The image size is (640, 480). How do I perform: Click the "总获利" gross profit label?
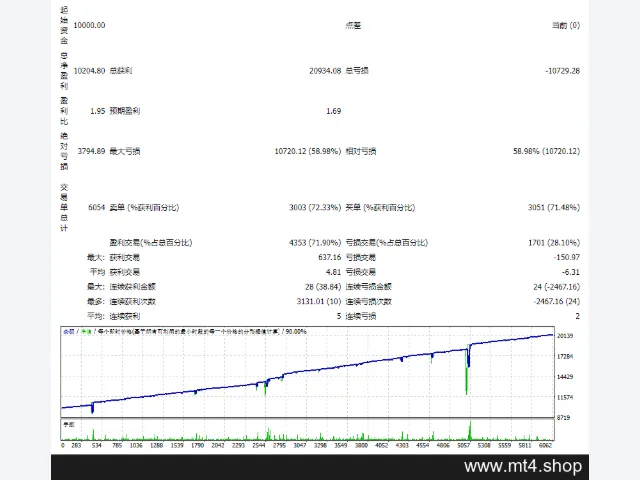tap(121, 71)
